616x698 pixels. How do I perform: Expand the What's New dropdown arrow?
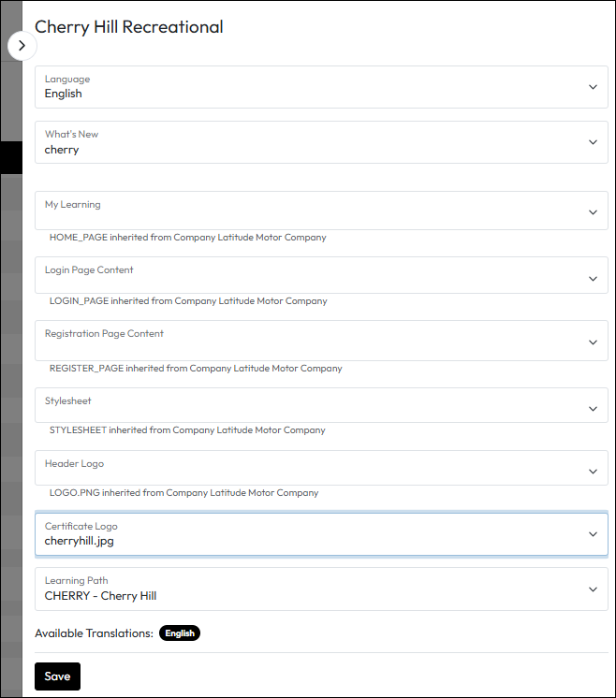(593, 142)
